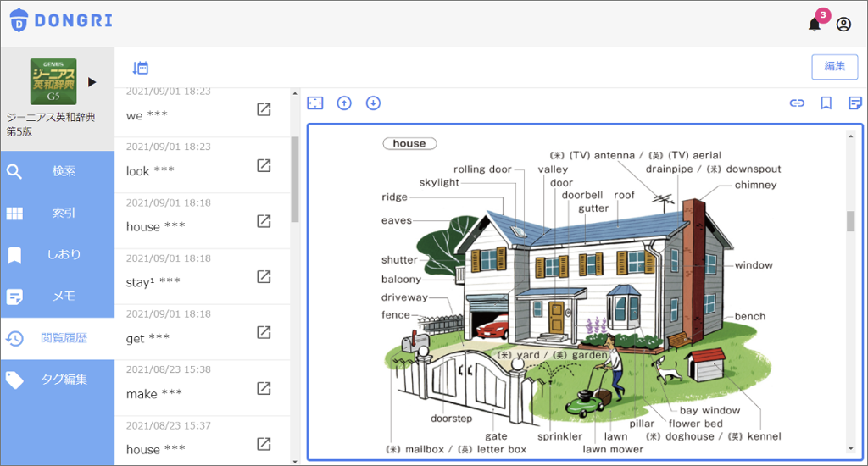Click the DONGRI logo
Viewport: 868px width, 466px height.
point(61,20)
